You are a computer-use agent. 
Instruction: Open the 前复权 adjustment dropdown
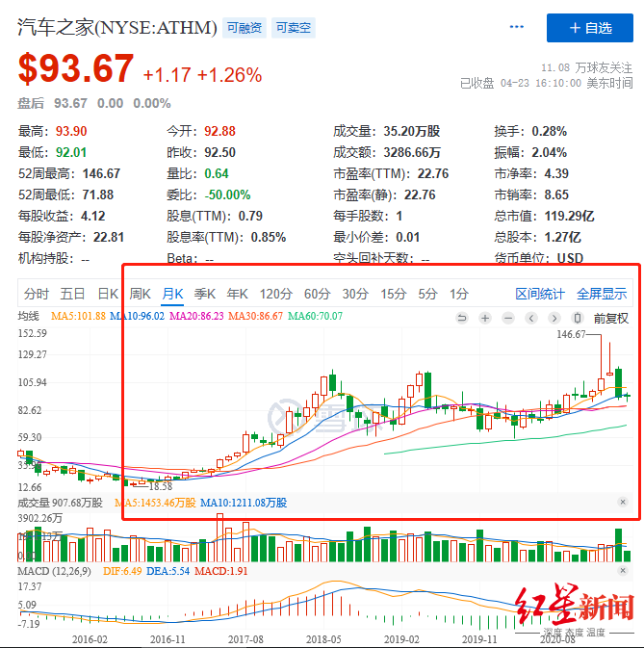tap(611, 318)
